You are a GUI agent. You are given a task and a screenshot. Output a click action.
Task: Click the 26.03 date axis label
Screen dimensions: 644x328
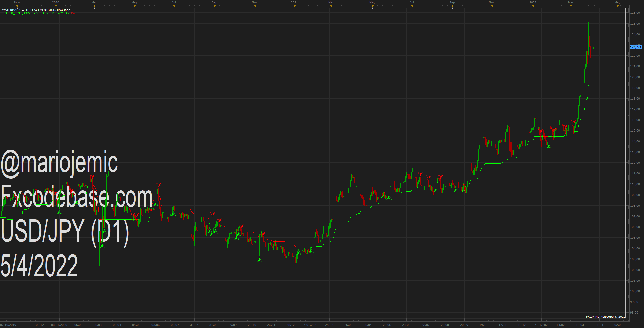click(348, 325)
